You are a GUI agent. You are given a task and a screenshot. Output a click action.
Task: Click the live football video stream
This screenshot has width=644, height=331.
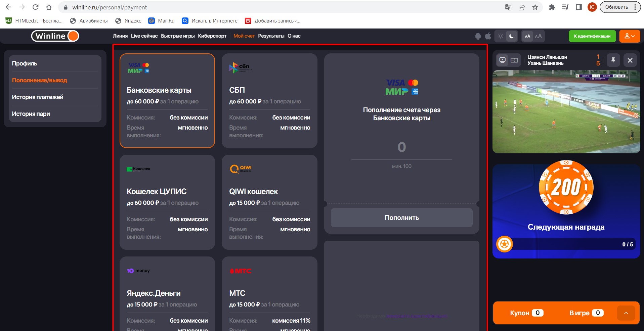pyautogui.click(x=566, y=111)
